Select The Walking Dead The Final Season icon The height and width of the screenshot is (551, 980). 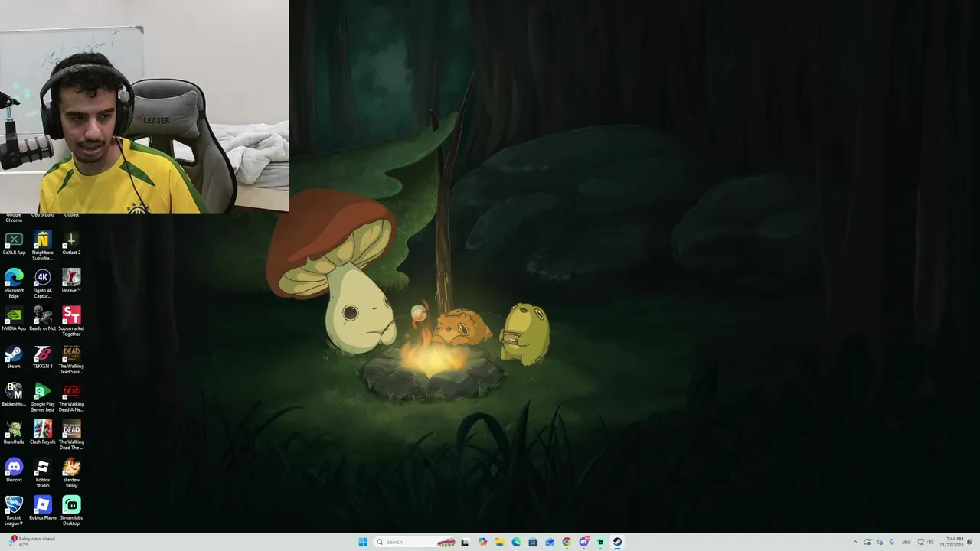tap(71, 435)
